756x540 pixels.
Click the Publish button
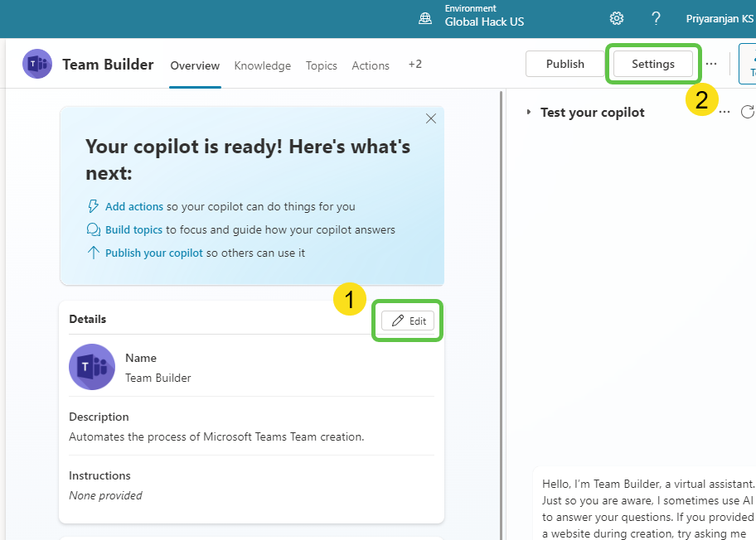click(x=565, y=64)
